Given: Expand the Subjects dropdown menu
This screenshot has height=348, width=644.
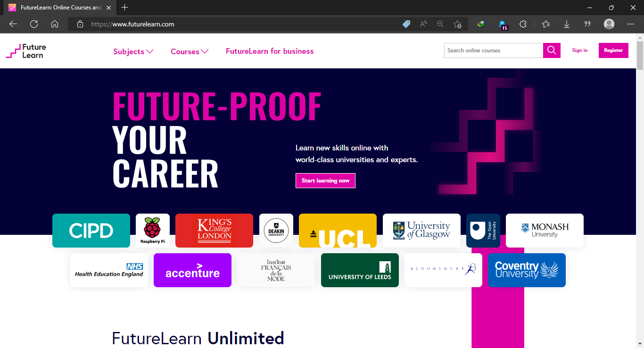Looking at the screenshot, I should point(133,51).
